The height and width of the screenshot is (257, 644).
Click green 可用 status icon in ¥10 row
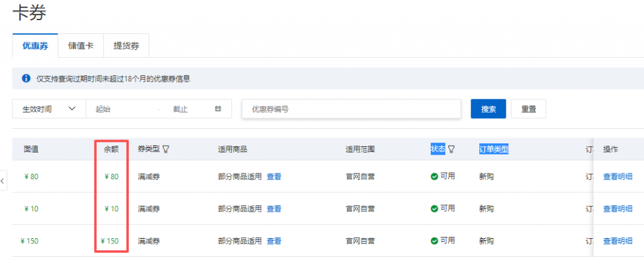434,209
